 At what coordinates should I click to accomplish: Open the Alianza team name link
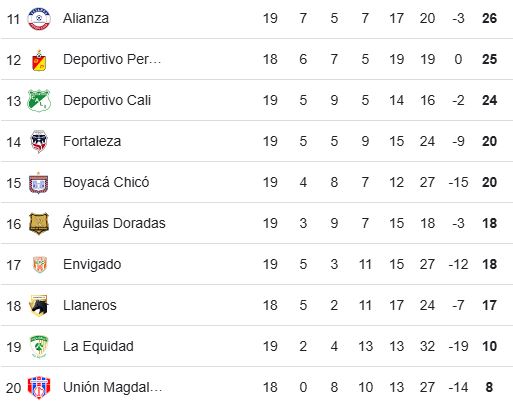pyautogui.click(x=86, y=18)
